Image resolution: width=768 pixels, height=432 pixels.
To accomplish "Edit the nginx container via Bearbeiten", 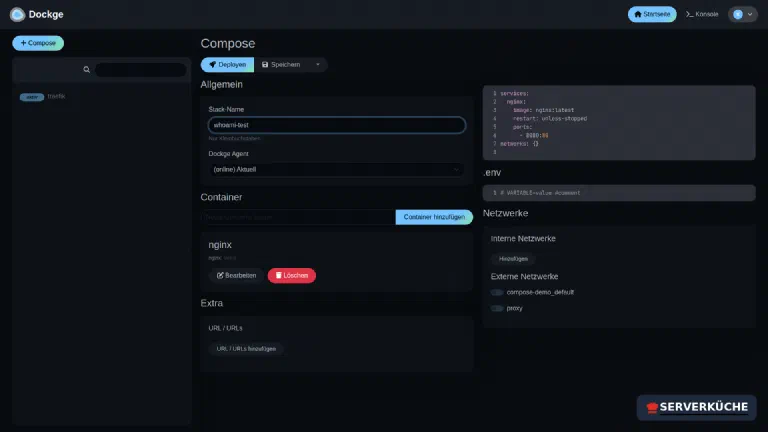I will 236,275.
